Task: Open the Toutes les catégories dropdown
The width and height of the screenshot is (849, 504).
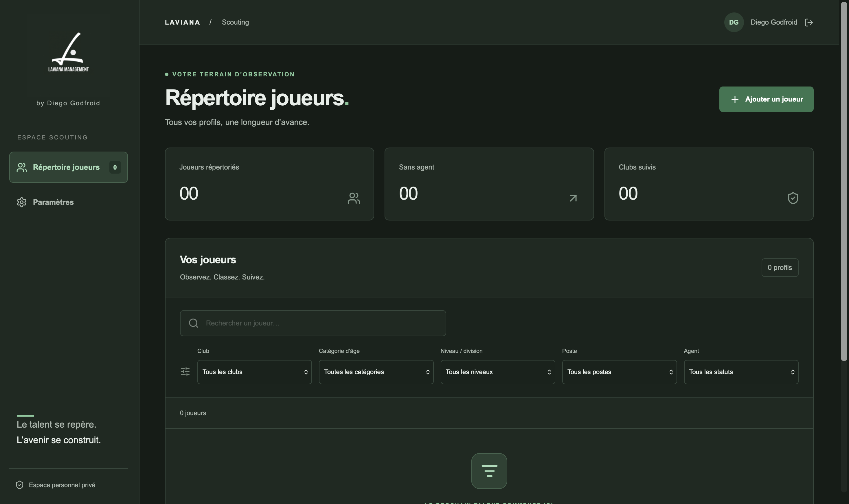Action: click(376, 372)
